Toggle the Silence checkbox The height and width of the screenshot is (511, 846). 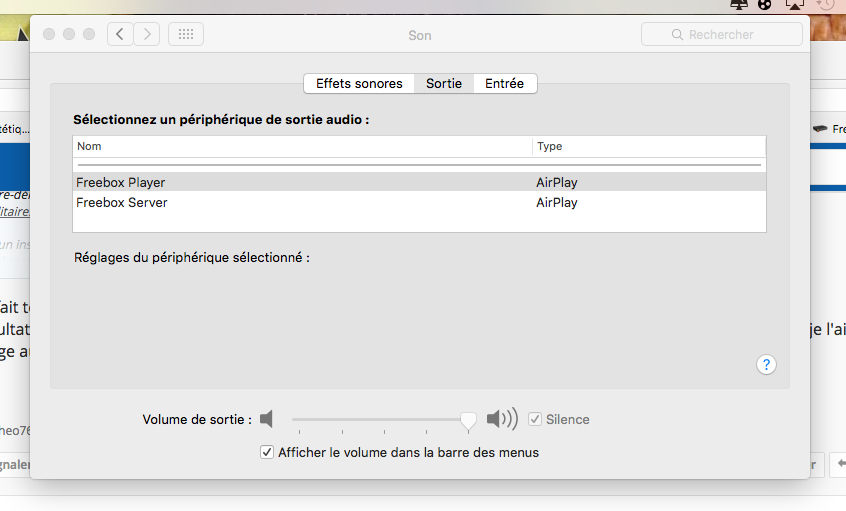535,419
